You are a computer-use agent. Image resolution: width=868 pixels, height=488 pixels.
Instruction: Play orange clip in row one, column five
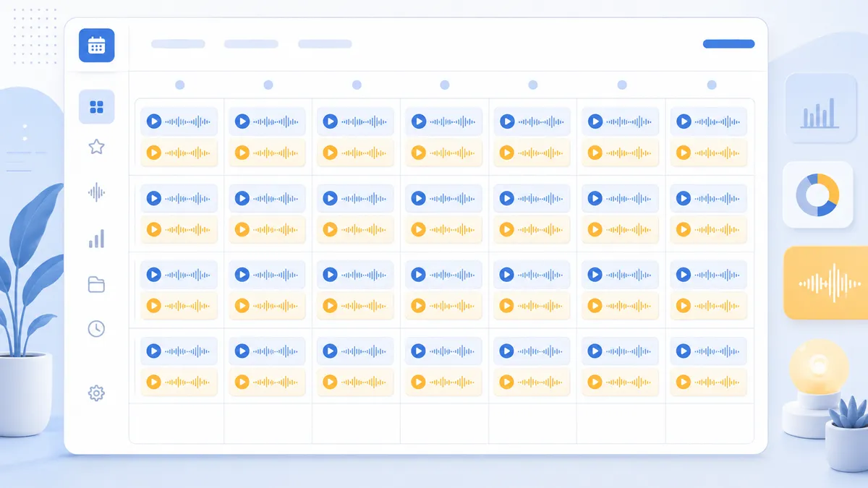(506, 153)
